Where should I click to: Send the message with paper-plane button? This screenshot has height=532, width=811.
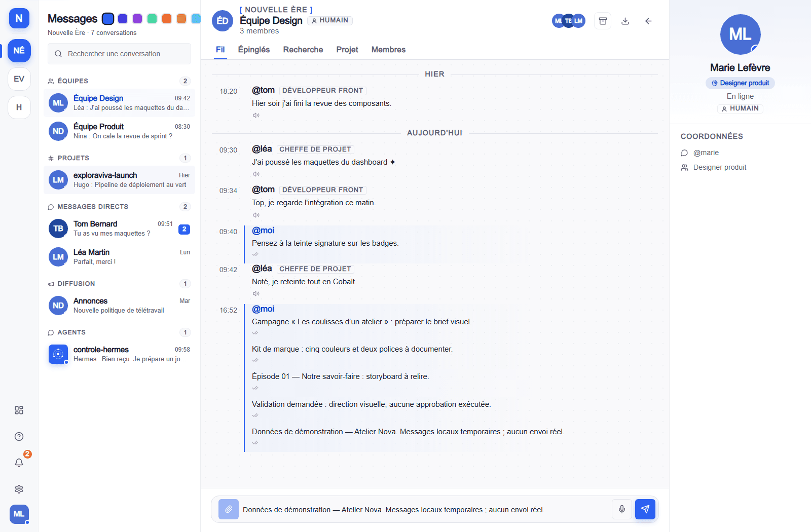click(645, 509)
